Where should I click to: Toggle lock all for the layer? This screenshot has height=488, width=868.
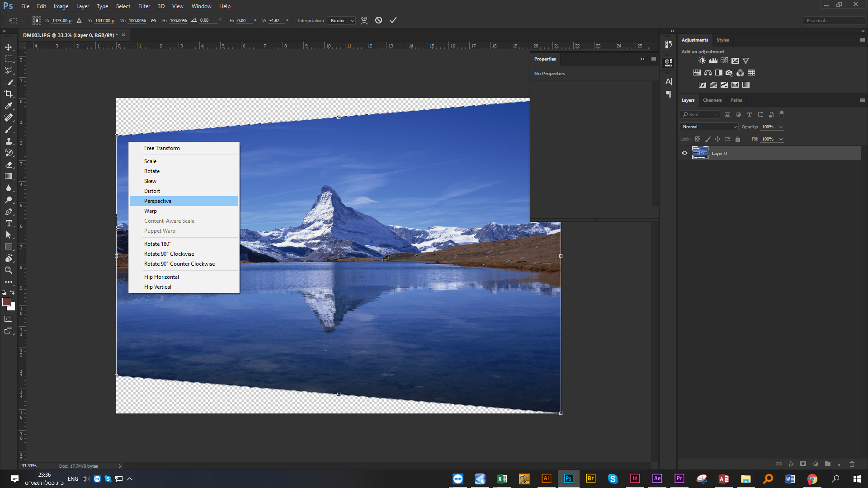coord(738,139)
